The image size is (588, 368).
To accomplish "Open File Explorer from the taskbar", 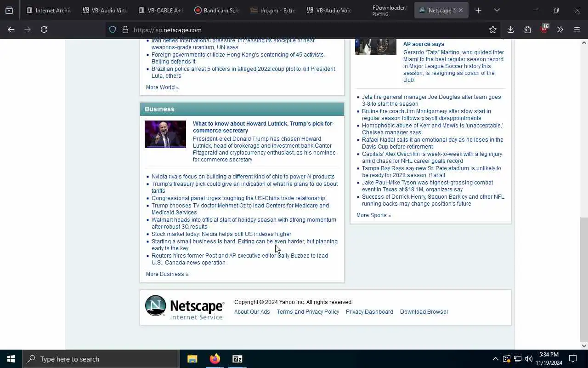I will [192, 359].
